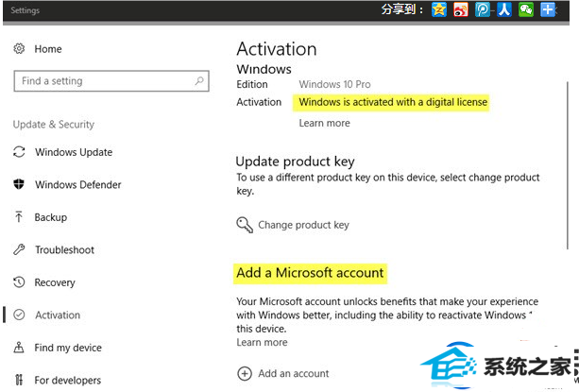Image resolution: width=579 pixels, height=392 pixels.
Task: Click the search magnifier icon
Action: tap(199, 80)
